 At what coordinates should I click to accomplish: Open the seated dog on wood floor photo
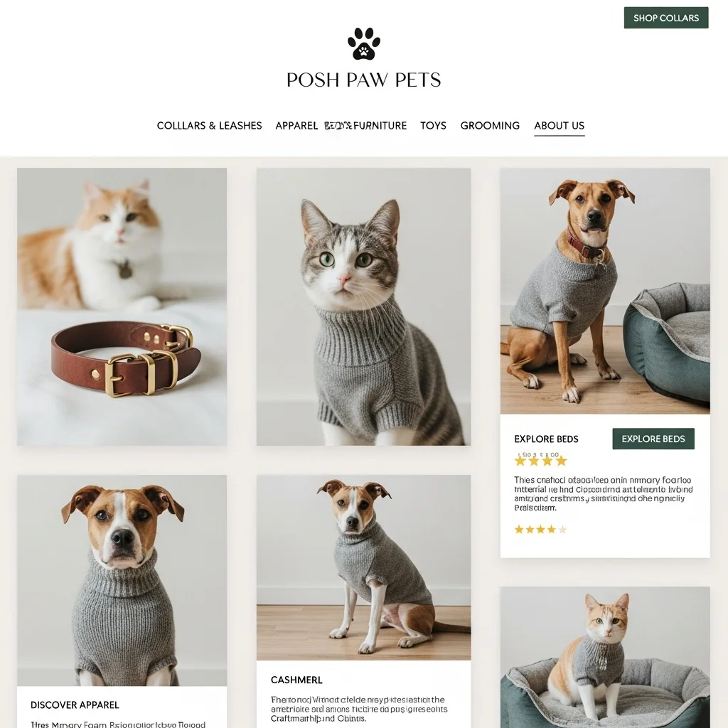363,567
